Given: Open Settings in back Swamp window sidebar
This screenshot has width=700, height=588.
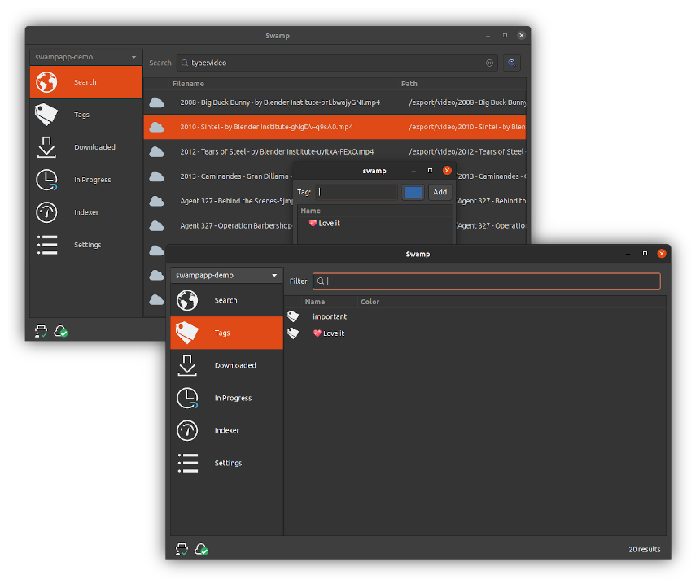Looking at the screenshot, I should coord(85,245).
